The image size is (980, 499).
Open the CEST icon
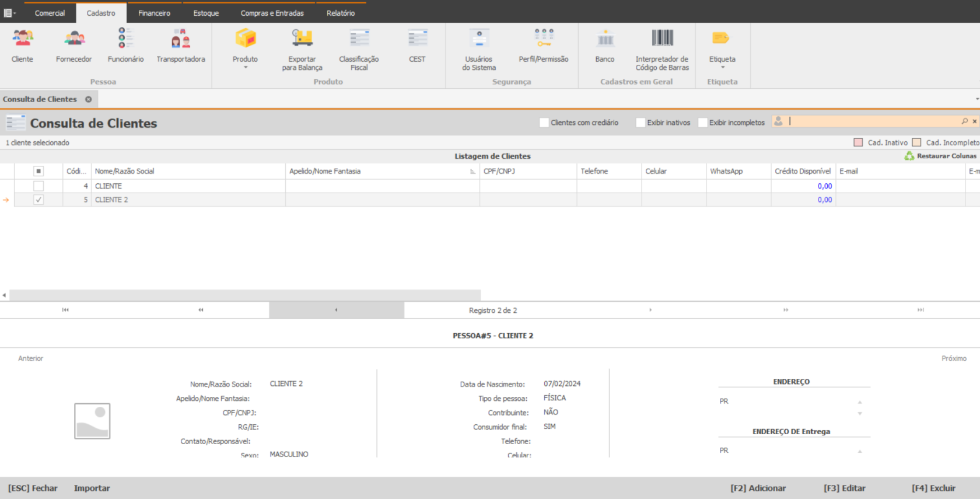(417, 39)
